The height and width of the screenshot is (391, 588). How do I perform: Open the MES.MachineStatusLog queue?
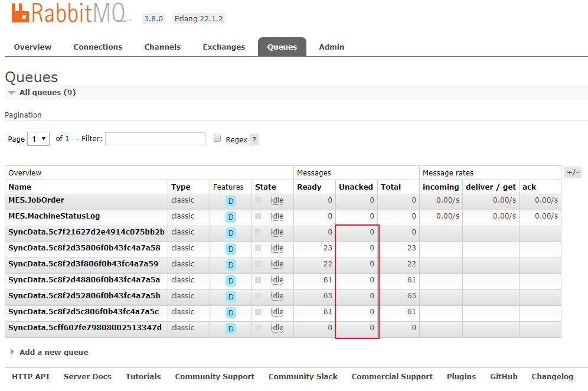54,216
